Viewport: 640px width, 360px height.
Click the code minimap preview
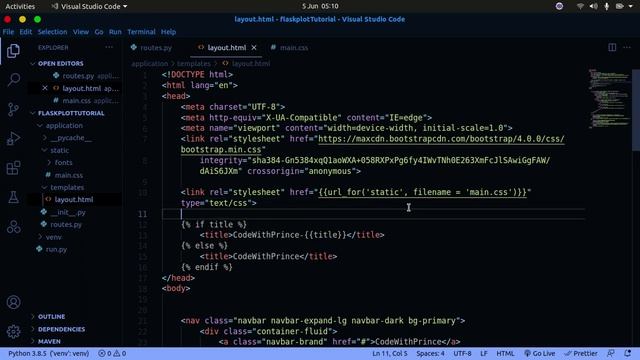608,99
